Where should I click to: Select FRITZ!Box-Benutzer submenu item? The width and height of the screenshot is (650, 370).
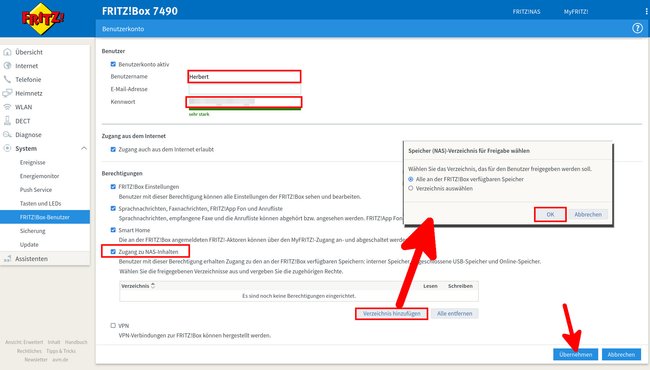point(45,217)
